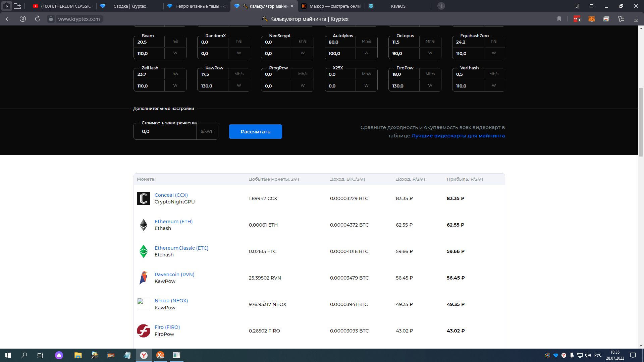This screenshot has height=362, width=644.
Task: Click address bar www.kryptex.com
Action: tap(79, 19)
